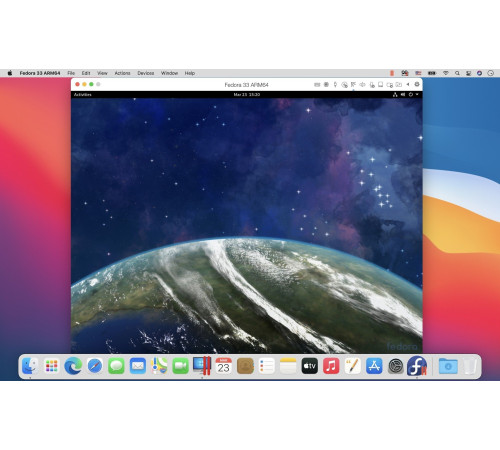Image resolution: width=500 pixels, height=450 pixels.
Task: Expand the GNOME system menu arrow
Action: click(417, 95)
